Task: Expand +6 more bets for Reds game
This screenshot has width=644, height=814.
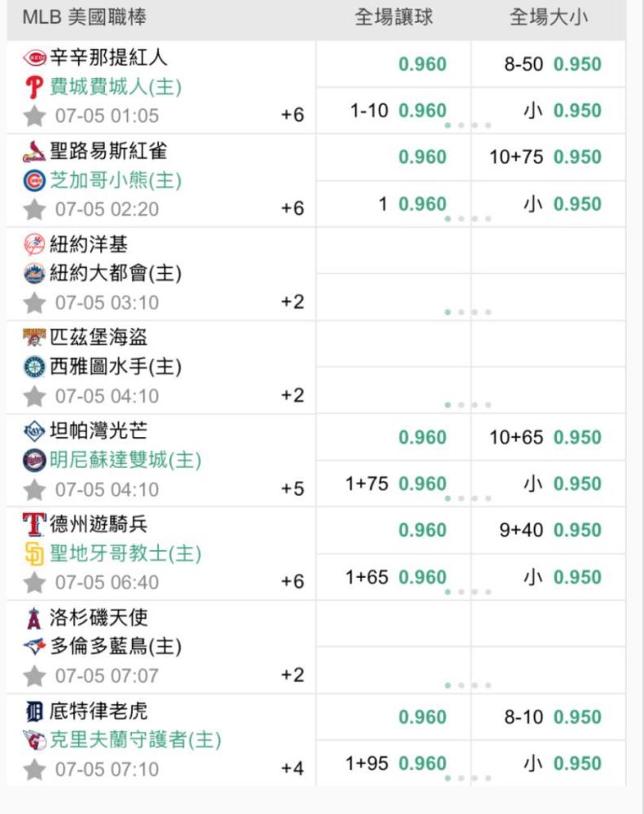Action: (x=292, y=115)
